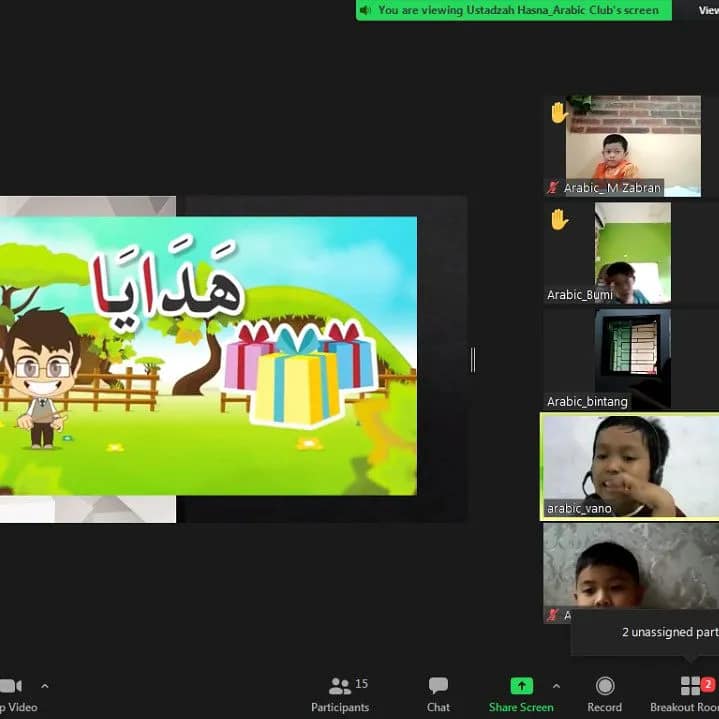The image size is (719, 719).
Task: Start recording with the Record button
Action: 604,686
